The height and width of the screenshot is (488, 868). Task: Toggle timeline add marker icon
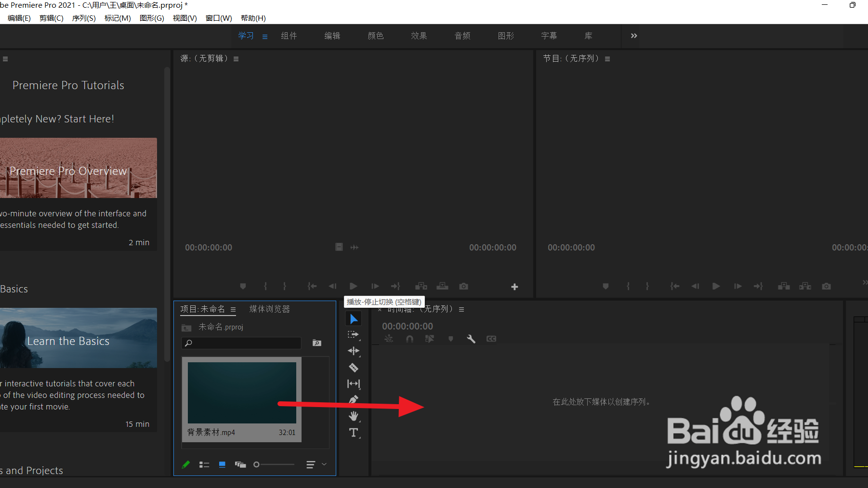pyautogui.click(x=451, y=339)
